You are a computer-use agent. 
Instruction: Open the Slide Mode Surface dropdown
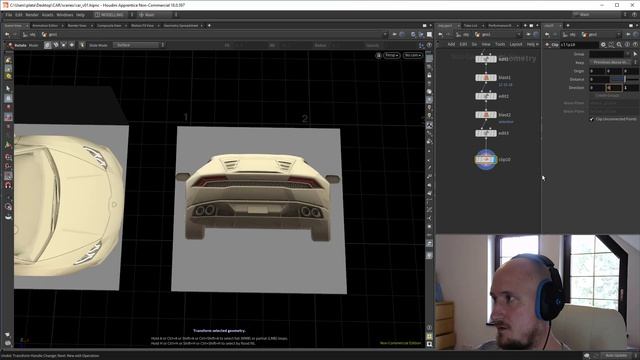click(139, 45)
